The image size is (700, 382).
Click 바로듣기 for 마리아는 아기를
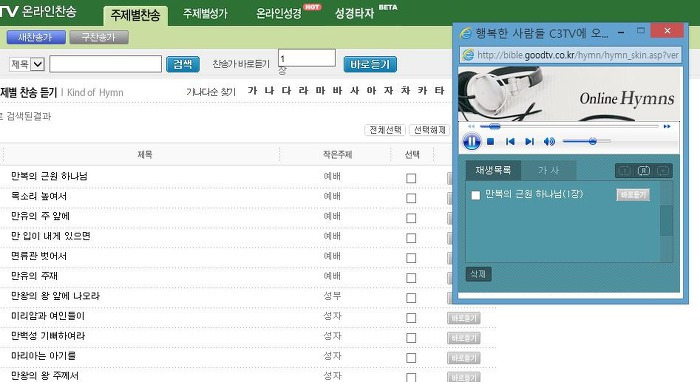(x=463, y=358)
